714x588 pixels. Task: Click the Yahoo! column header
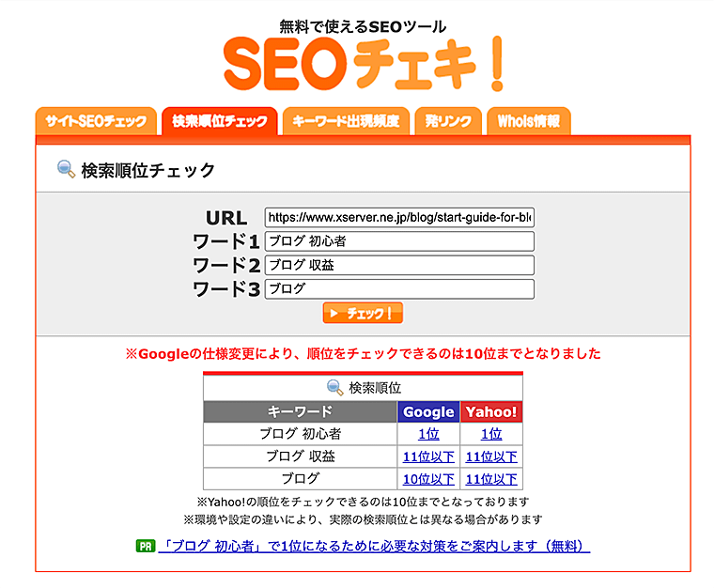(x=491, y=411)
